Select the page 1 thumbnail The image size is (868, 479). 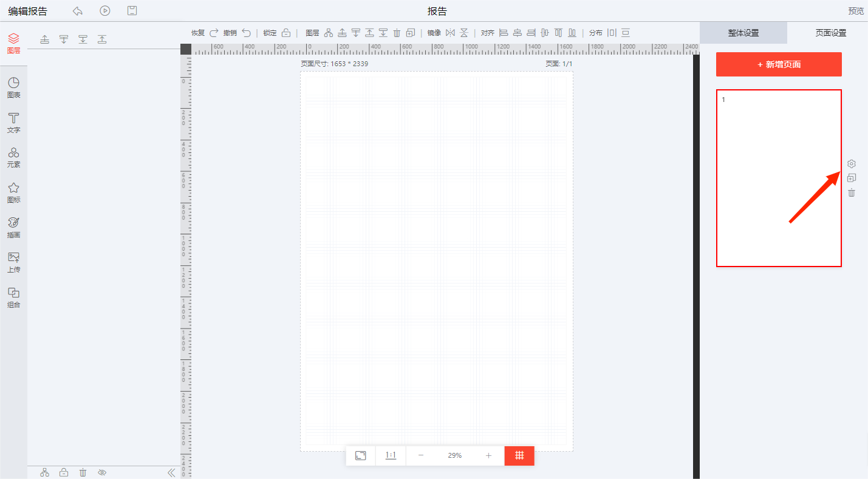click(779, 178)
